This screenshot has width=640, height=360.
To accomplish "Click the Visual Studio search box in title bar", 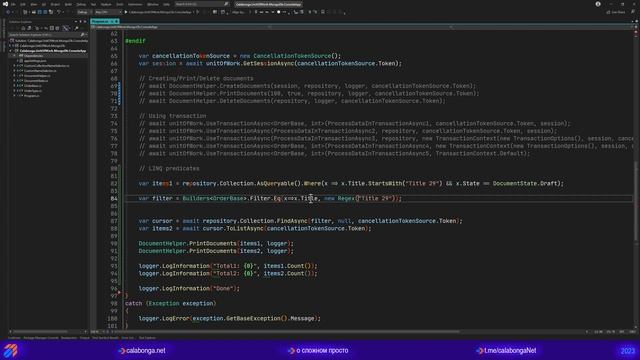I will coord(202,4).
